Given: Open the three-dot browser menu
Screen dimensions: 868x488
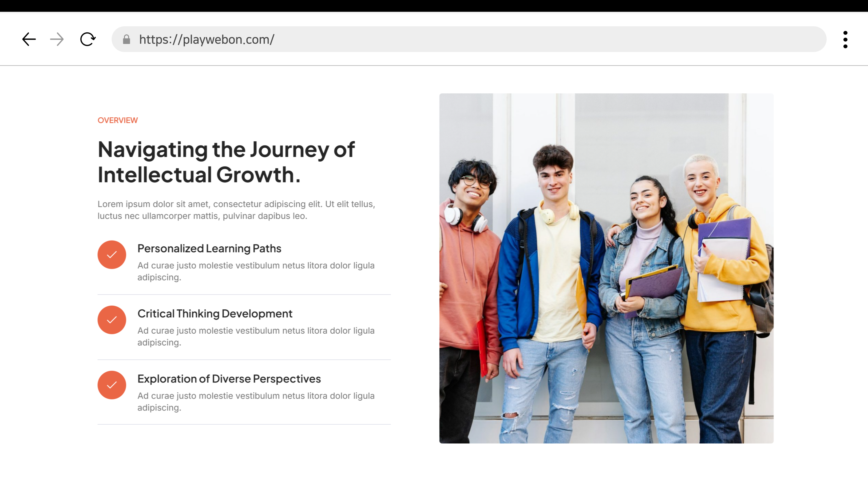Looking at the screenshot, I should coord(845,40).
